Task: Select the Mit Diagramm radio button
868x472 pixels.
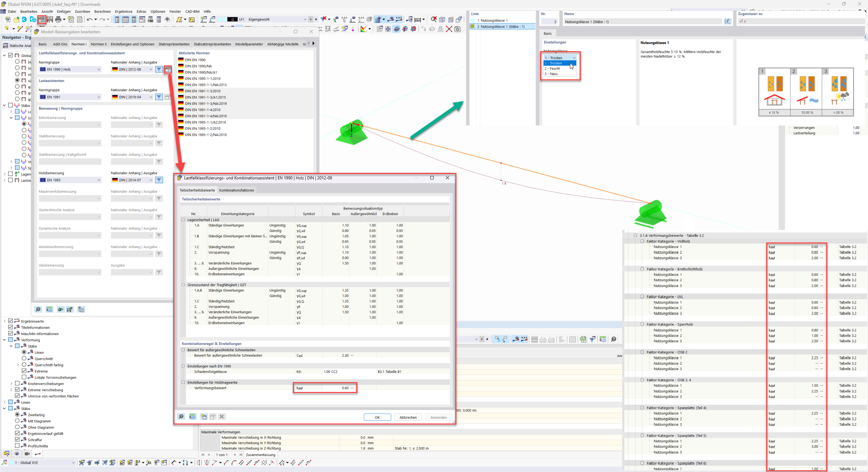Action: 17,421
